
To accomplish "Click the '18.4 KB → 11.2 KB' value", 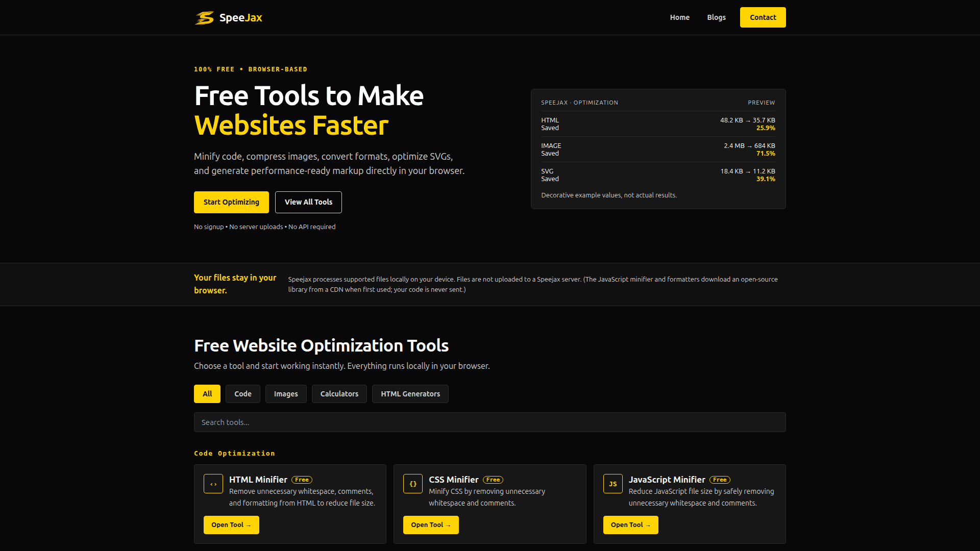I will 748,171.
